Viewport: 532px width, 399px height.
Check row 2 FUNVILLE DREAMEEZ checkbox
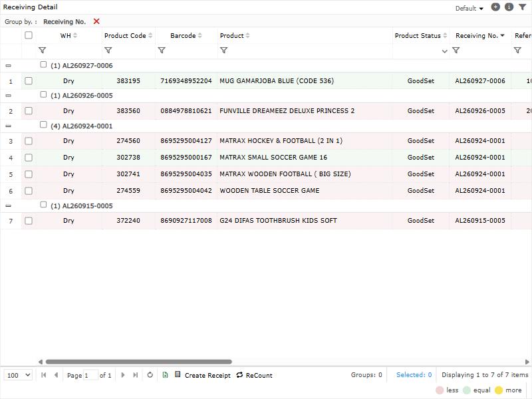point(29,110)
